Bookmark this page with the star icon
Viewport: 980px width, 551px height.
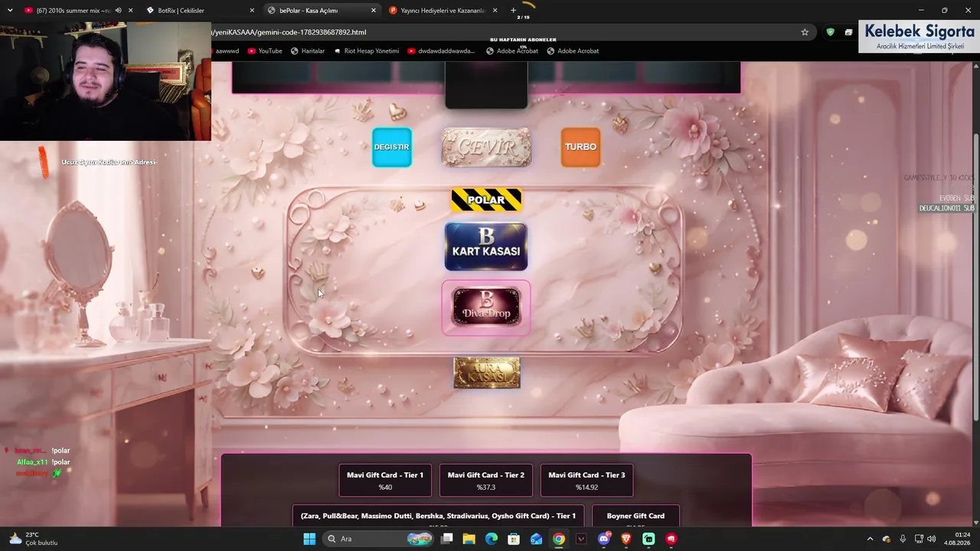click(x=805, y=32)
